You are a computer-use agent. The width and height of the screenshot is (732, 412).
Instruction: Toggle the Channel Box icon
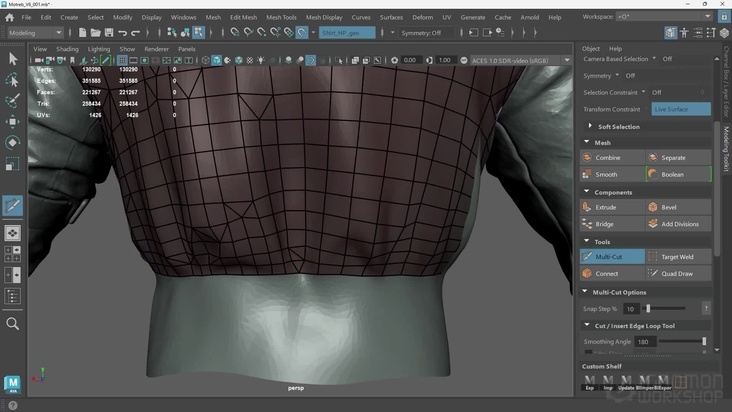click(x=724, y=33)
